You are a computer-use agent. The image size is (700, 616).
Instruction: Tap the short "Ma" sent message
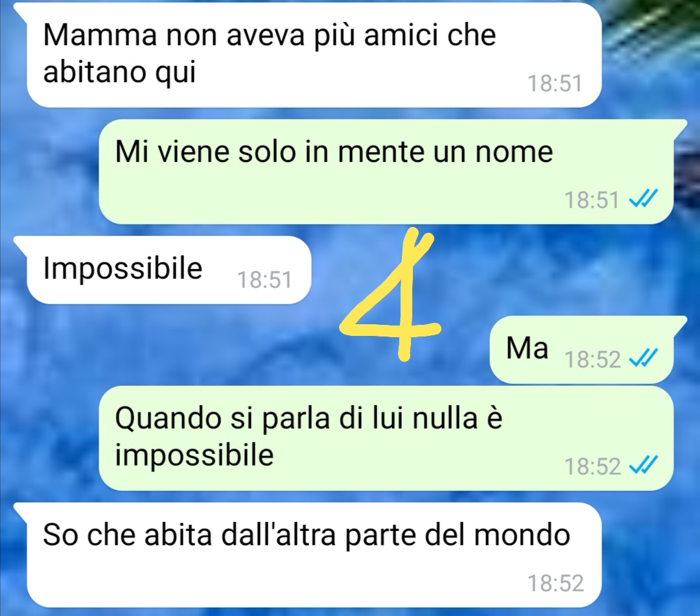(x=589, y=349)
